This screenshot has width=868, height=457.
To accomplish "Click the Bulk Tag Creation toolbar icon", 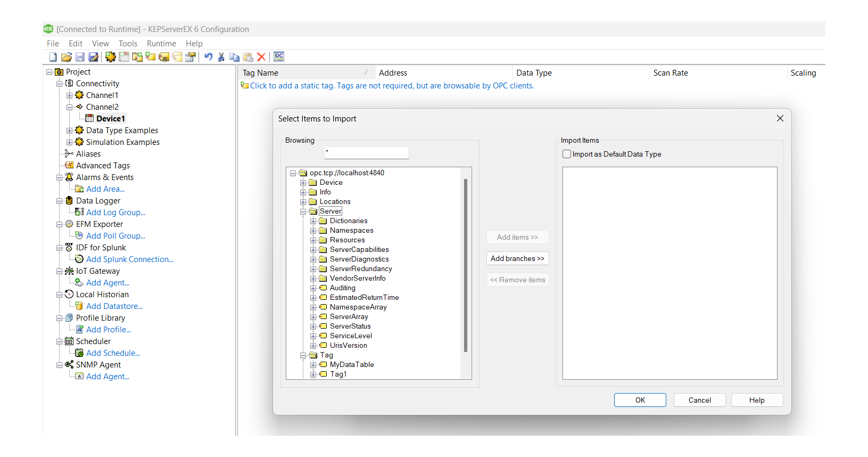I will click(164, 57).
